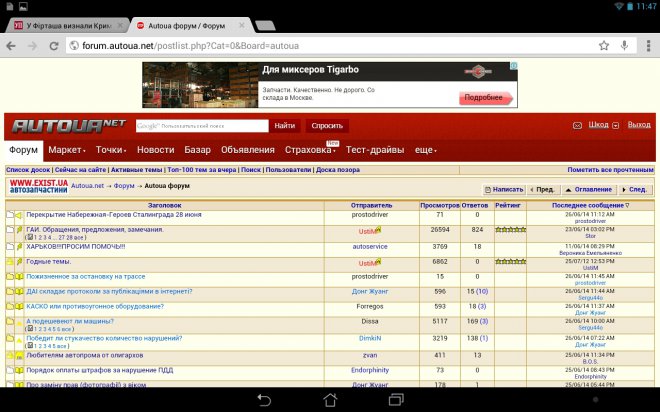
Task: Tap the Android Home button
Action: click(329, 399)
